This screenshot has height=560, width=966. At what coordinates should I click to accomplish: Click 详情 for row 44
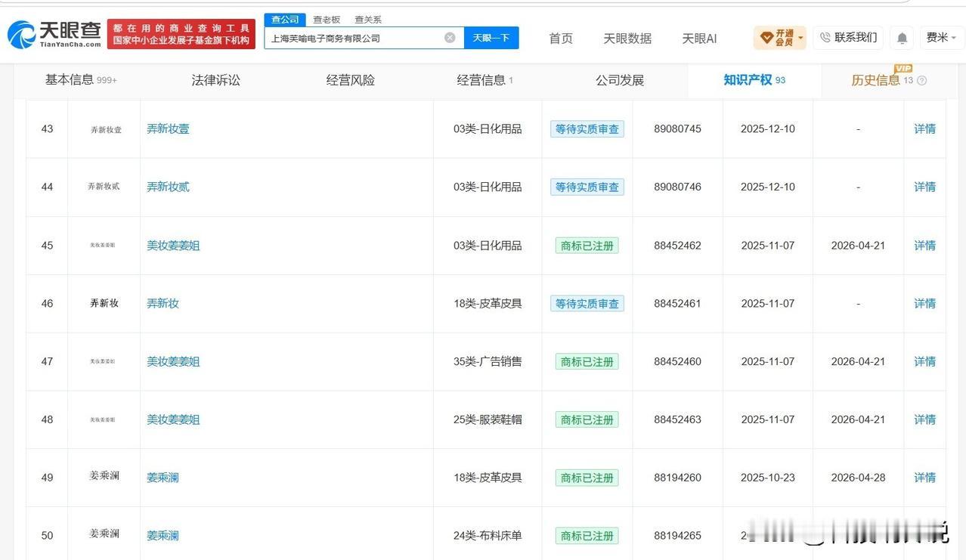pyautogui.click(x=925, y=187)
